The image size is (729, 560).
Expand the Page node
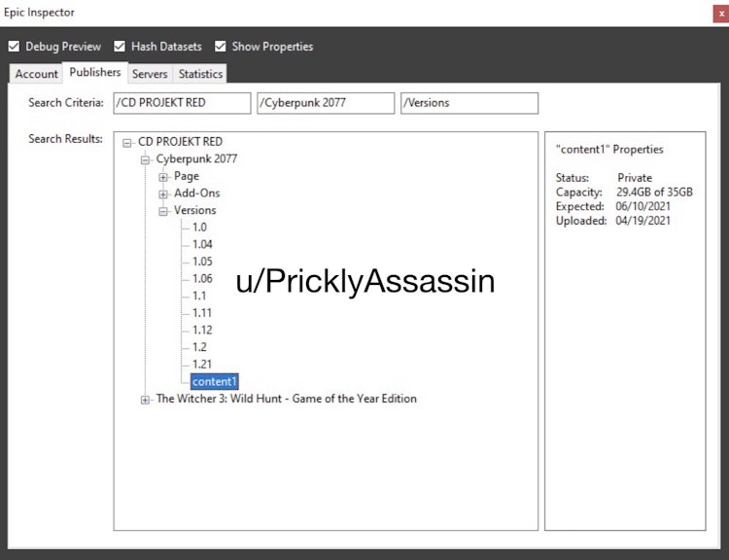(x=163, y=177)
